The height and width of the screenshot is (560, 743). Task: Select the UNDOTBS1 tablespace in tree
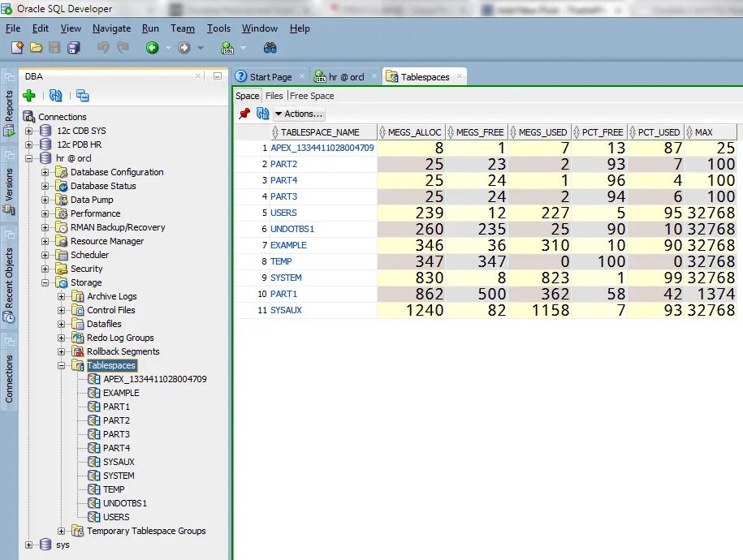point(124,503)
